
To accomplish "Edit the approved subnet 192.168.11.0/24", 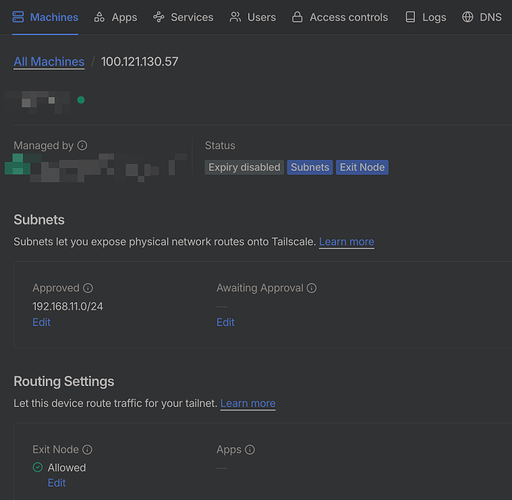I will coord(42,322).
